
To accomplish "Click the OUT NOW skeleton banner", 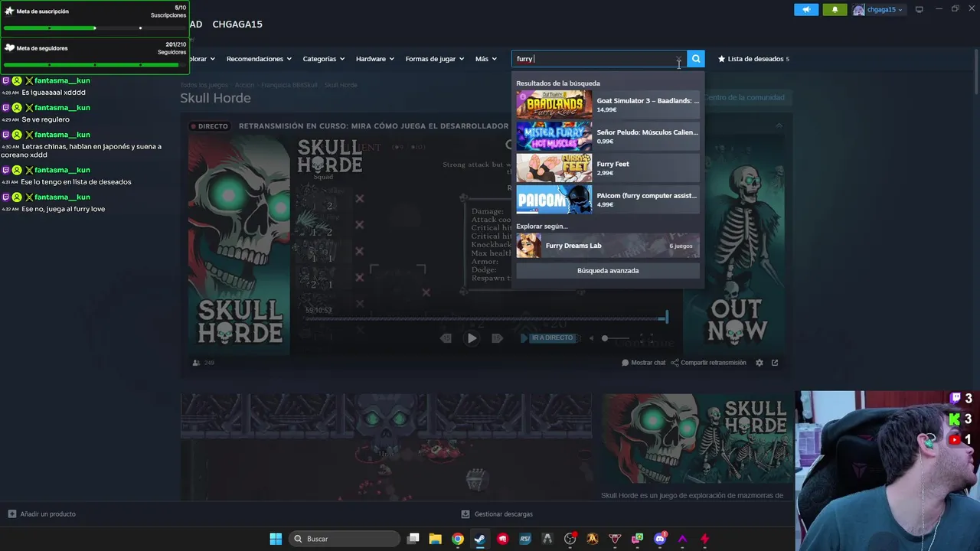I will click(734, 245).
